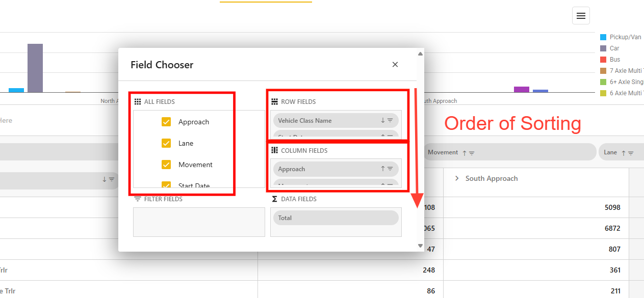The height and width of the screenshot is (298, 644).
Task: Click the empty Filter Fields drop area
Action: point(199,222)
